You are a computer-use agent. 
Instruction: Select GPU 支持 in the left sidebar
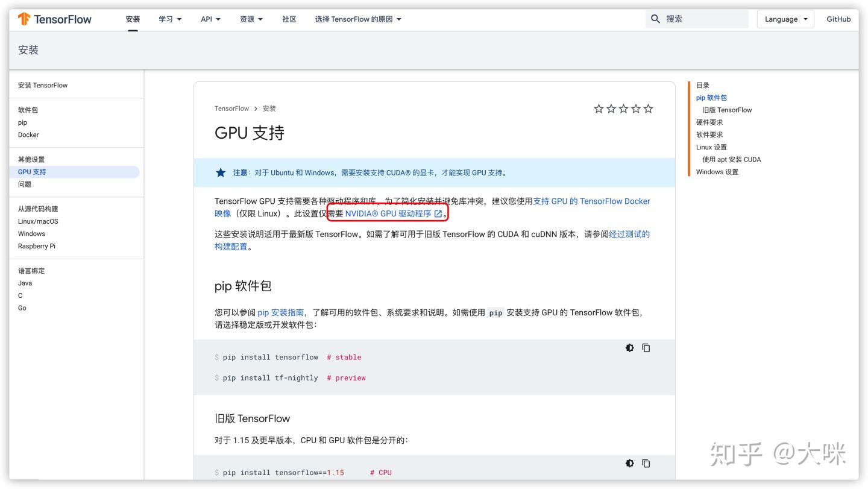point(31,172)
